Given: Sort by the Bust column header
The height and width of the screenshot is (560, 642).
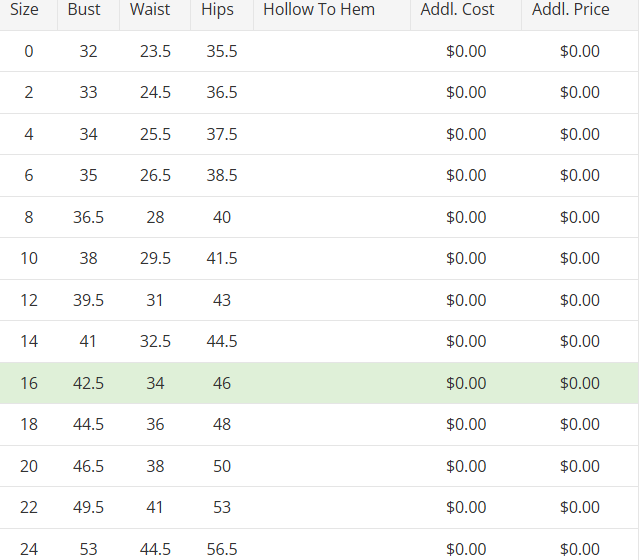Looking at the screenshot, I should pyautogui.click(x=84, y=10).
